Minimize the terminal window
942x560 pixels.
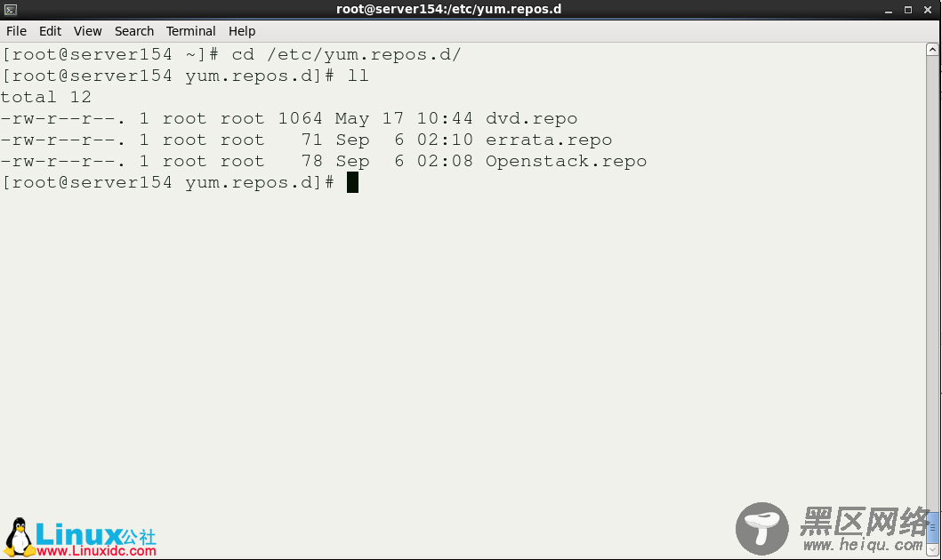(889, 10)
